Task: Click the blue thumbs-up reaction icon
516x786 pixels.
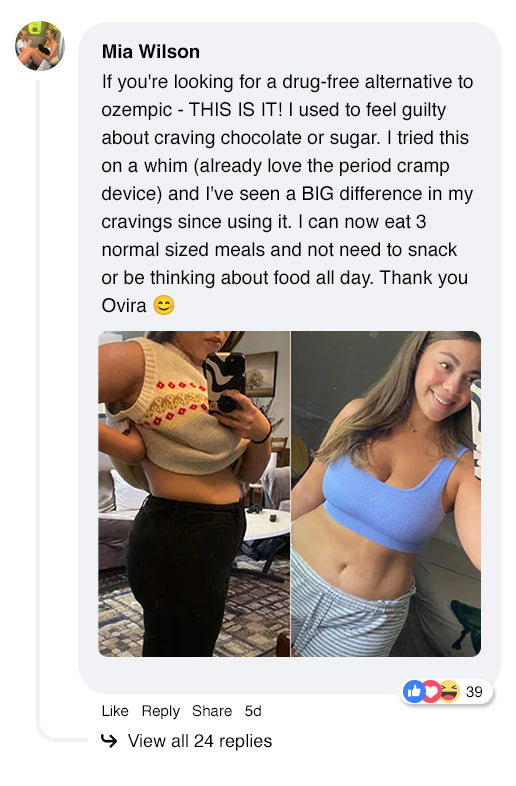Action: [x=414, y=692]
